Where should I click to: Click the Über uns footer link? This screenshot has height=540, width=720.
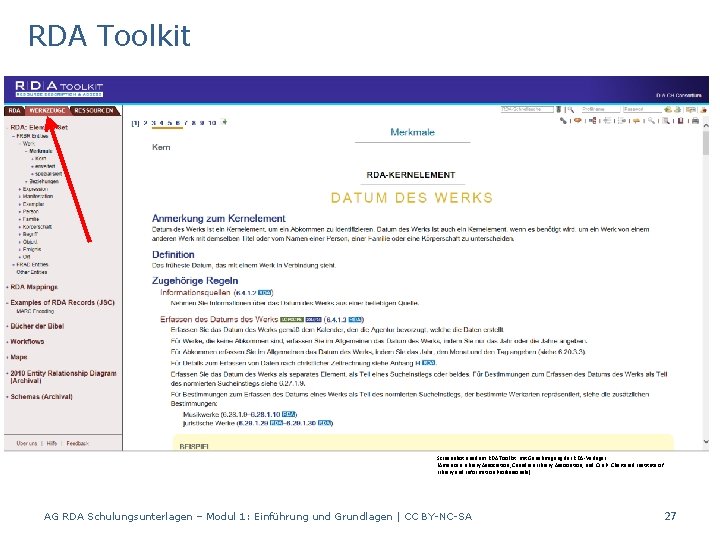(27, 444)
